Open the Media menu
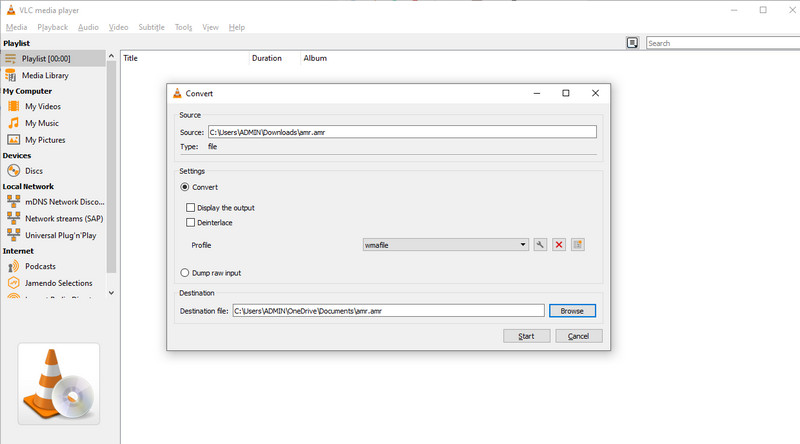 tap(16, 27)
